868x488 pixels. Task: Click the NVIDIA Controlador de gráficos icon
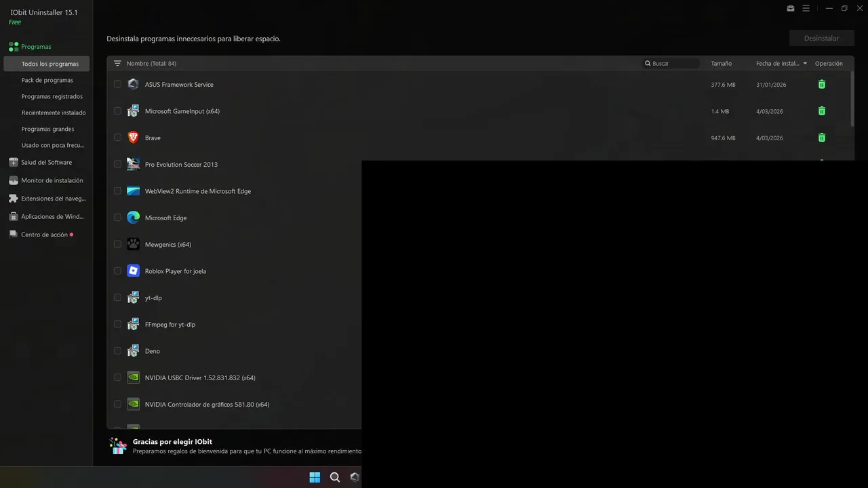pyautogui.click(x=133, y=404)
